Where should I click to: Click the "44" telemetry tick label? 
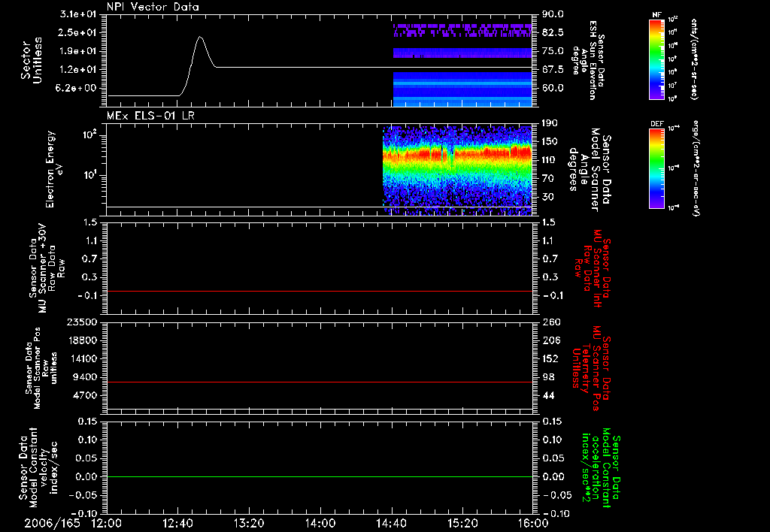(548, 395)
